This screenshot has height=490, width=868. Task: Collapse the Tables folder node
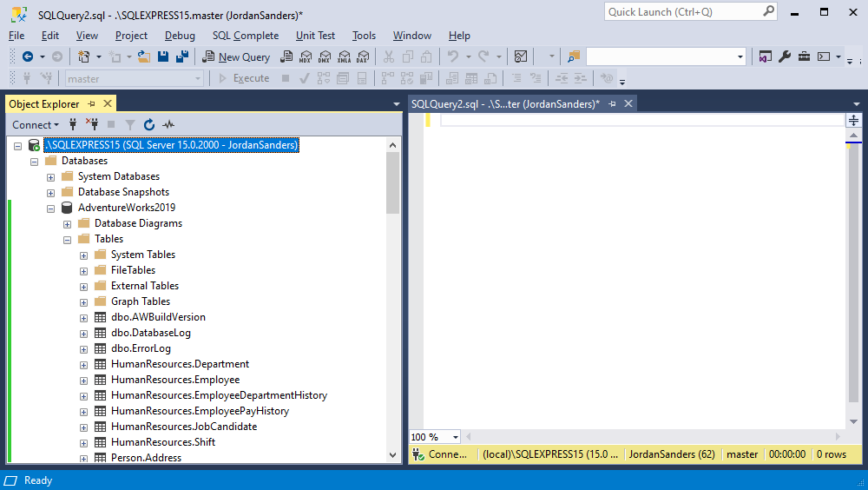coord(67,240)
